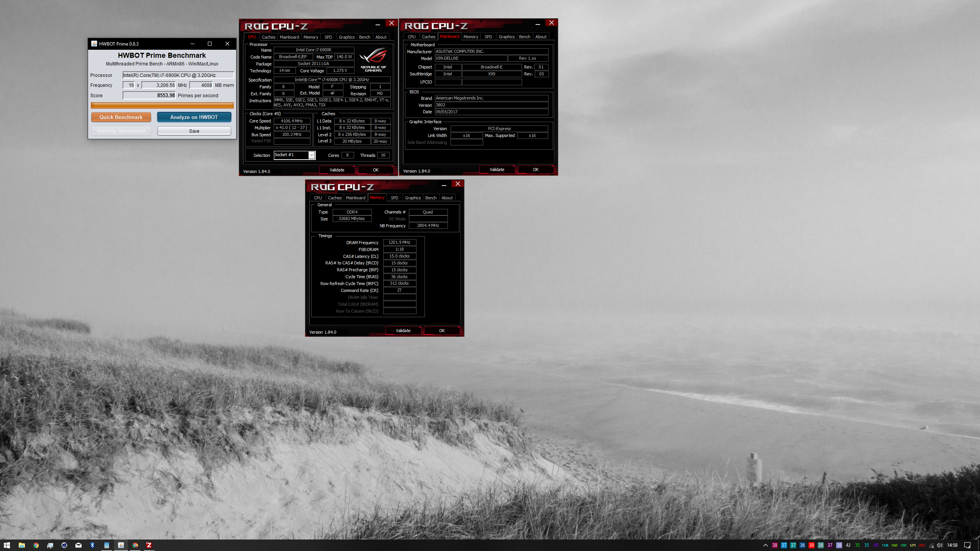Image resolution: width=980 pixels, height=551 pixels.
Task: Click the taskbar clock showing 14:58
Action: [x=952, y=545]
